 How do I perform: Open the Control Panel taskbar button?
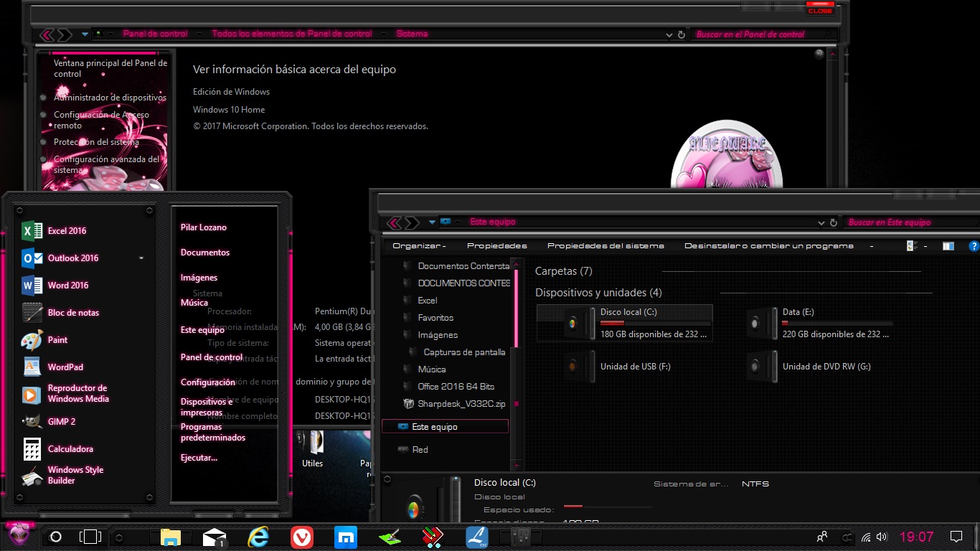522,537
